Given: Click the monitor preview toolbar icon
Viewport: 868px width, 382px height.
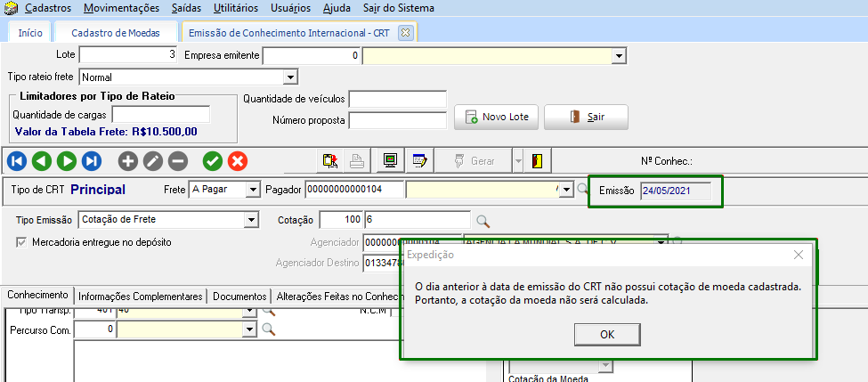Looking at the screenshot, I should pyautogui.click(x=391, y=161).
